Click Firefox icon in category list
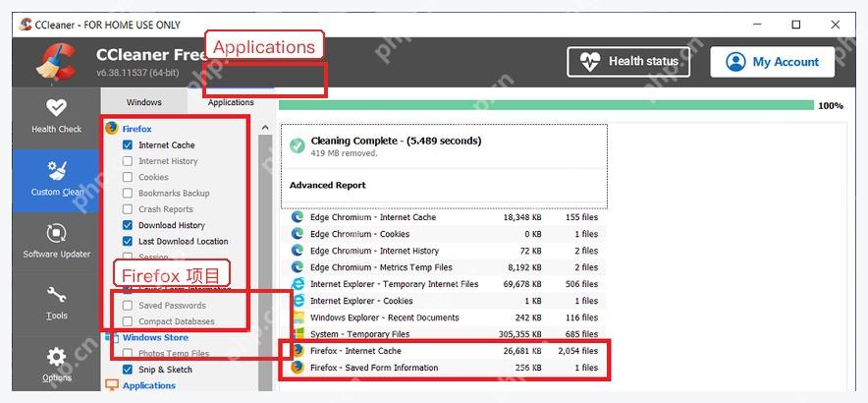This screenshot has height=403, width=868. click(112, 128)
